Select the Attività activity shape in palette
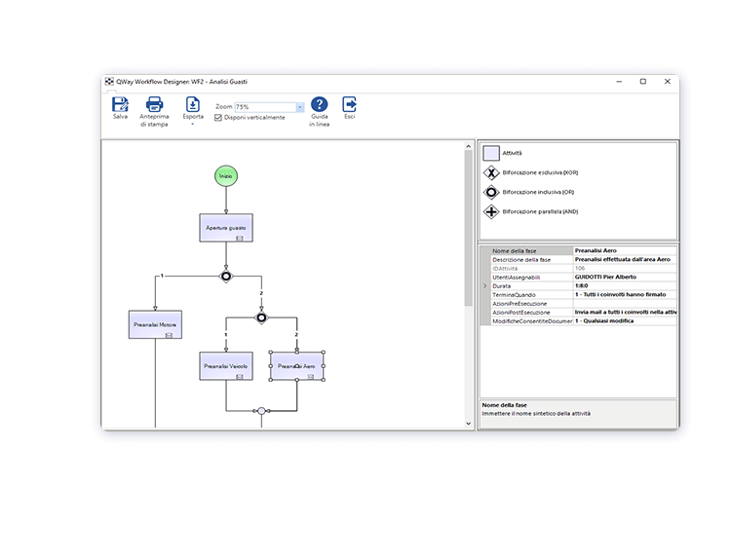731x560 pixels. point(491,153)
